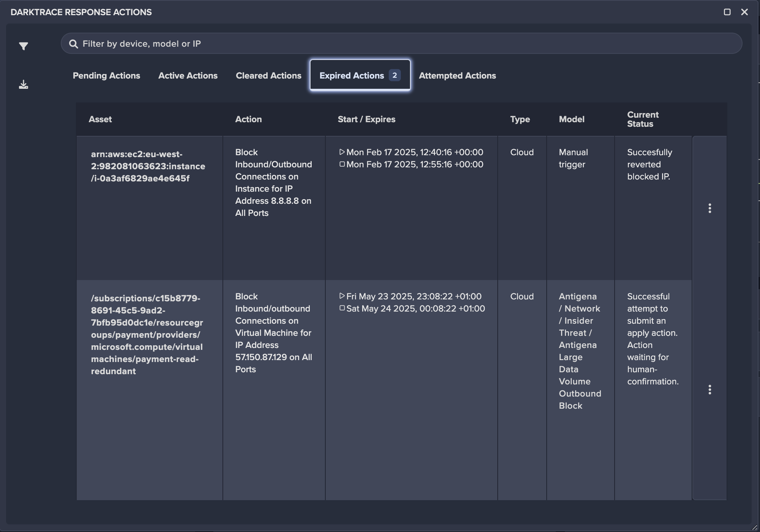This screenshot has height=532, width=760.
Task: Select the Expired Actions tab
Action: [360, 75]
